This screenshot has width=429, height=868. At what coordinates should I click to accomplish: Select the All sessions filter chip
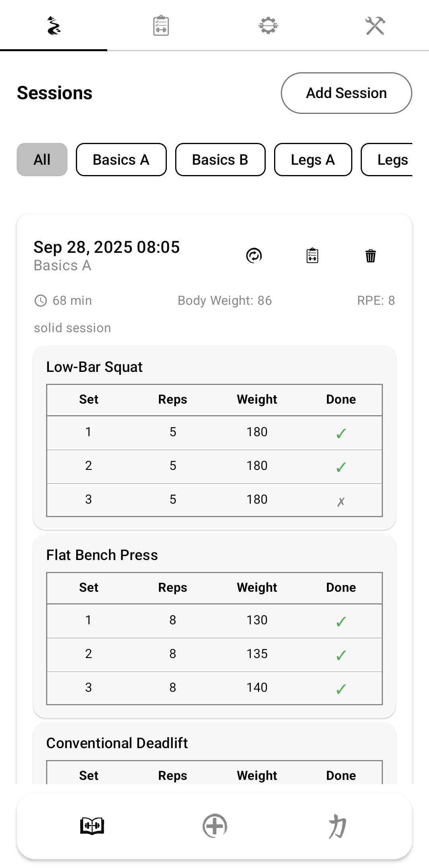(42, 160)
